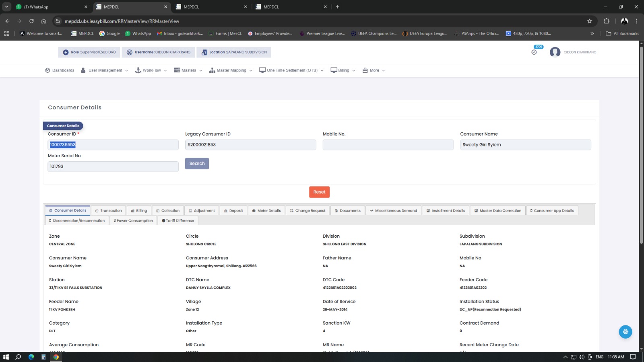
Task: Select the Power Consumption tab
Action: (x=133, y=221)
